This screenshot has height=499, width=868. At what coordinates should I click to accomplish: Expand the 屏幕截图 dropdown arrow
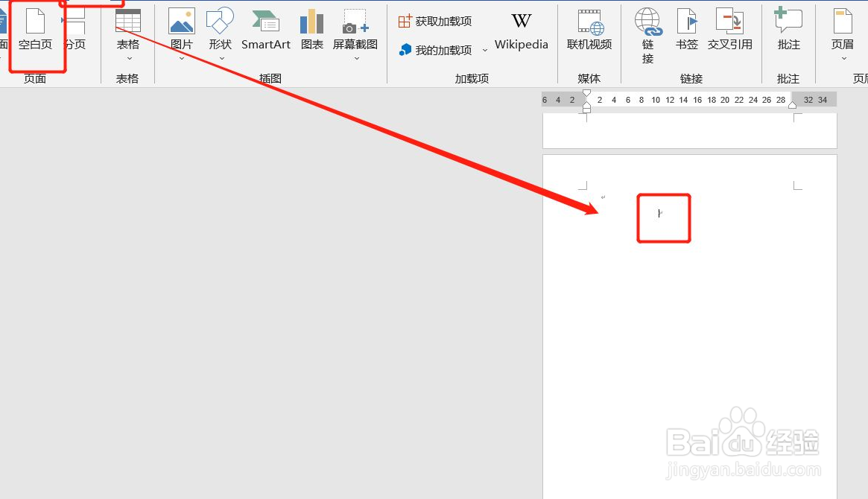(x=356, y=58)
